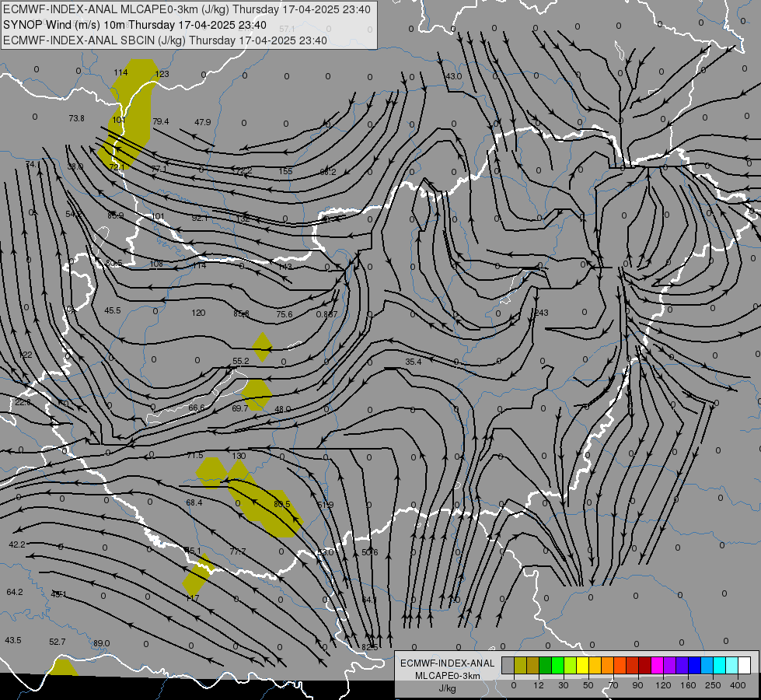Click the legend label MLCAPE0-3km
The width and height of the screenshot is (761, 700).
[447, 676]
